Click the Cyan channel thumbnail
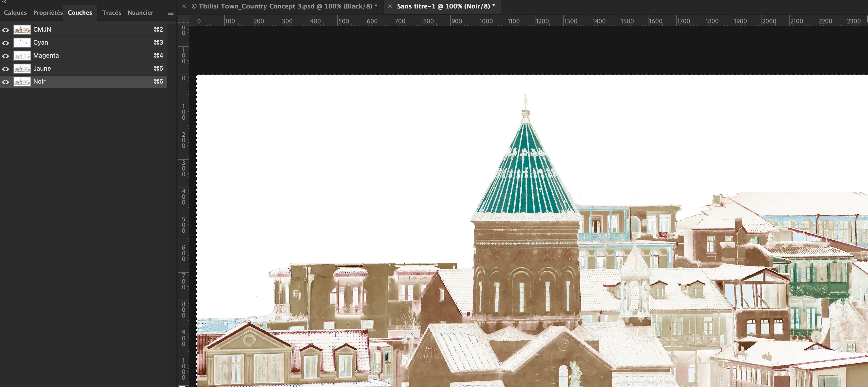Viewport: 868px width, 387px height. pyautogui.click(x=22, y=43)
